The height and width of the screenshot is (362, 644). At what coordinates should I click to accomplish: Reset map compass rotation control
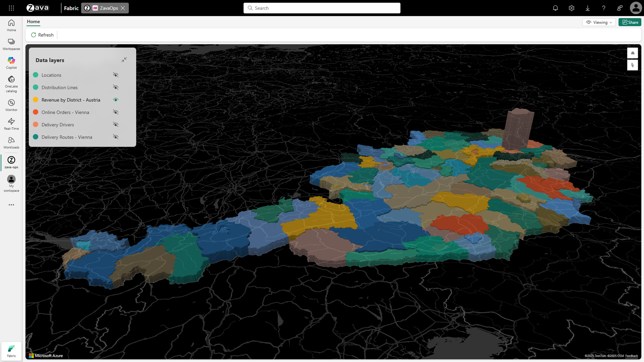[x=632, y=65]
